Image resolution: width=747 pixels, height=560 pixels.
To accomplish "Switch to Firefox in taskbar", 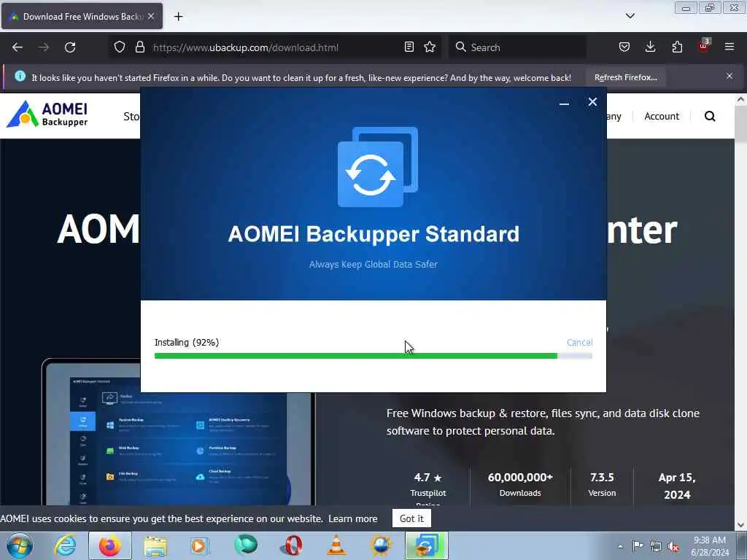I will click(109, 545).
